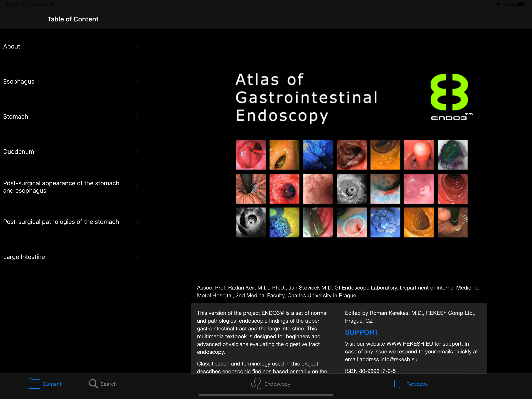
Task: Click the Wi-Fi status icon
Action: 498,4
